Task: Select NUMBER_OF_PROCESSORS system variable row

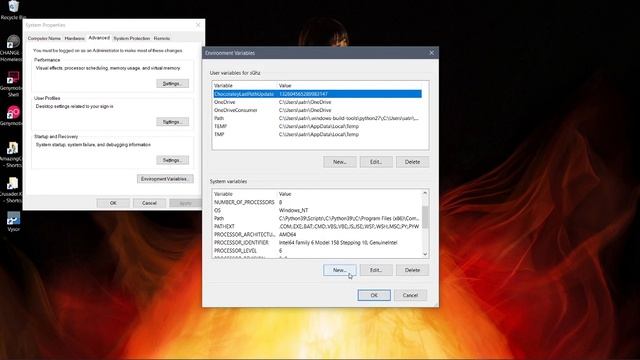Action: tap(317, 202)
